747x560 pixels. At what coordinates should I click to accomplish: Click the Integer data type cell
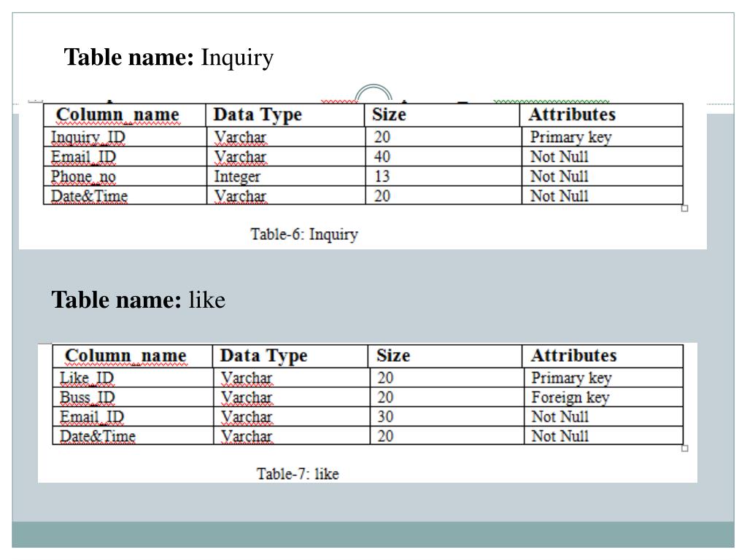285,176
